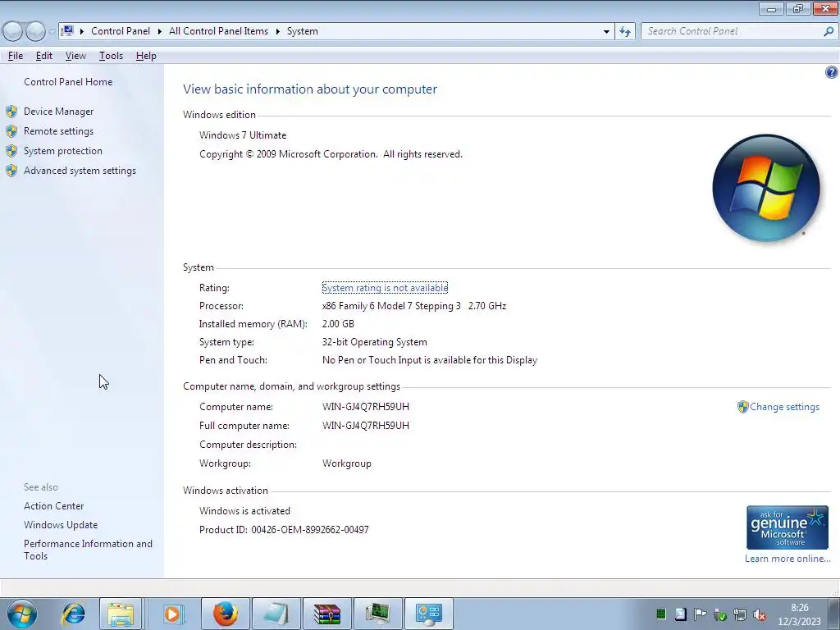
Task: Open the monitor application on the taskbar
Action: [378, 614]
